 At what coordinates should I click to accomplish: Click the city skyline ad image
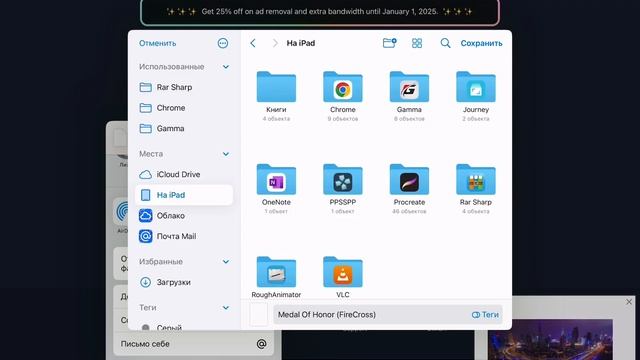(x=551, y=340)
